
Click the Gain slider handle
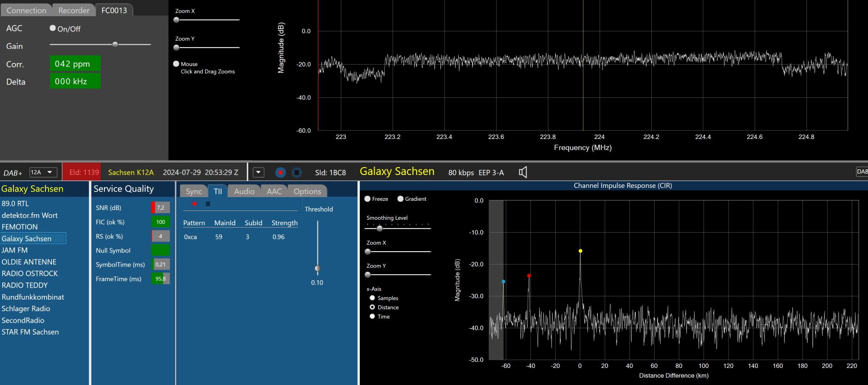click(115, 44)
